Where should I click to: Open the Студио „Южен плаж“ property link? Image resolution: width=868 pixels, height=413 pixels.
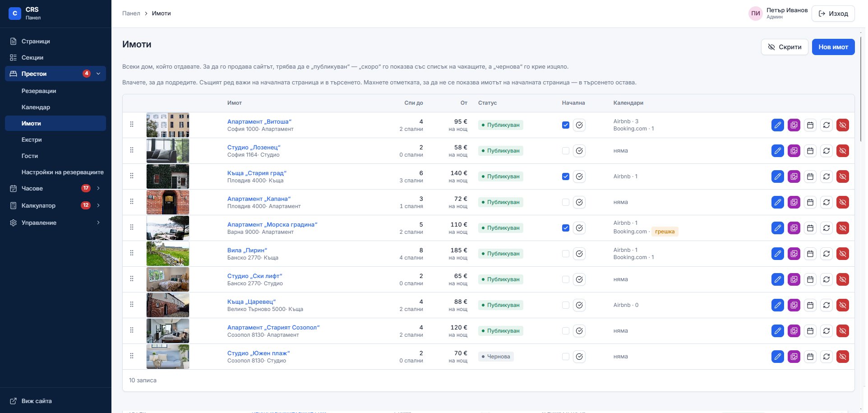point(259,353)
